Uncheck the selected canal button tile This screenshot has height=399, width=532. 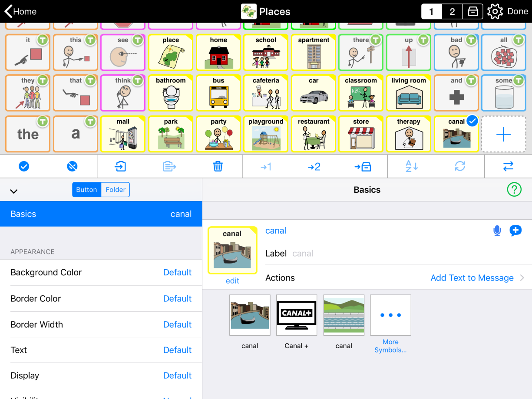(472, 121)
